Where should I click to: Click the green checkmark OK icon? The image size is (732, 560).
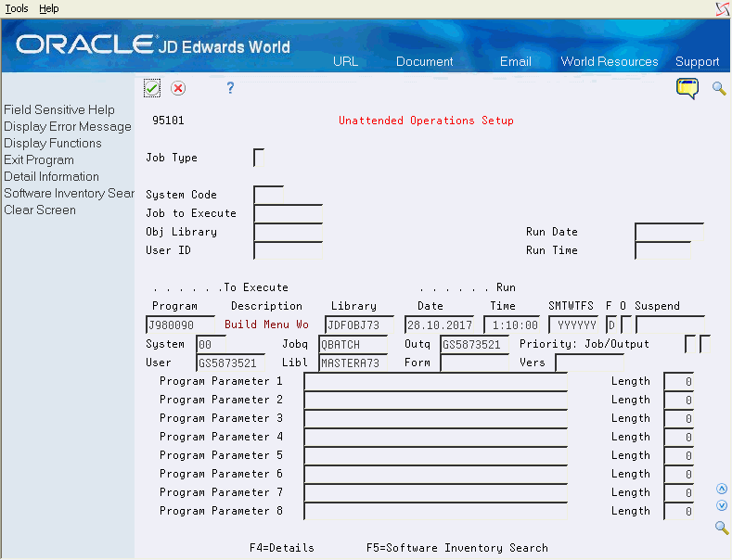coord(152,88)
